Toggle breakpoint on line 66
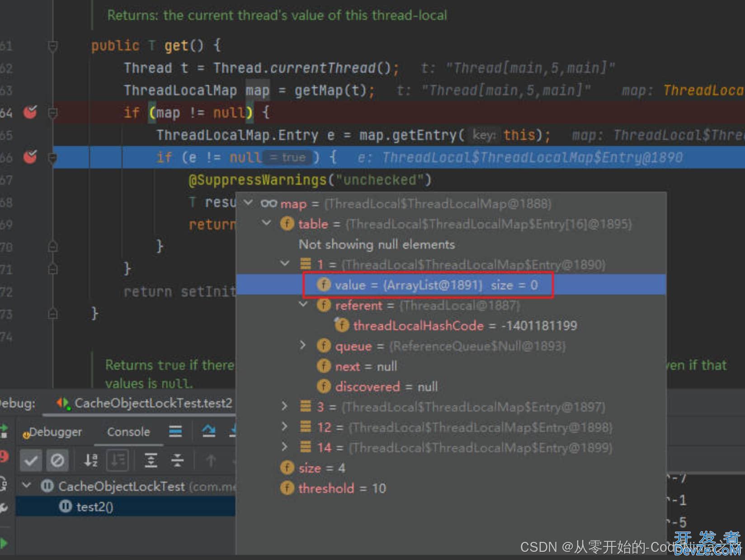 pos(30,156)
